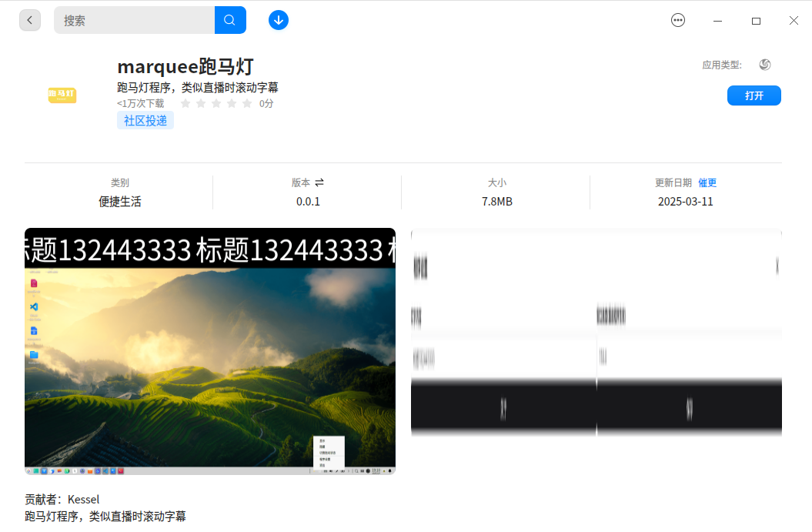Click the 催更 update request link
Screen dimensions: 812x532
707,183
